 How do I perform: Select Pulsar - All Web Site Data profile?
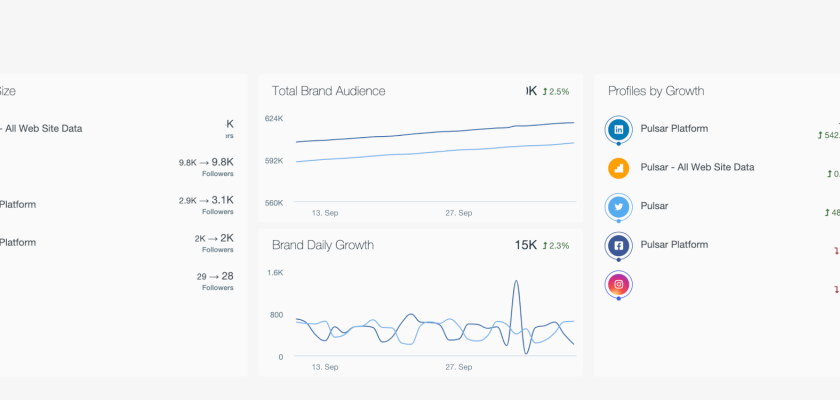click(697, 167)
